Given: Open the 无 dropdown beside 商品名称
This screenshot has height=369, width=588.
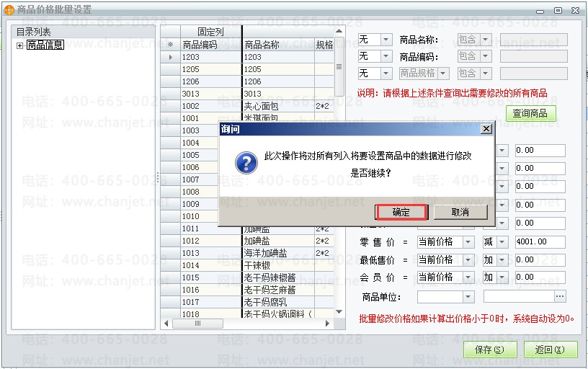Looking at the screenshot, I should pos(386,40).
